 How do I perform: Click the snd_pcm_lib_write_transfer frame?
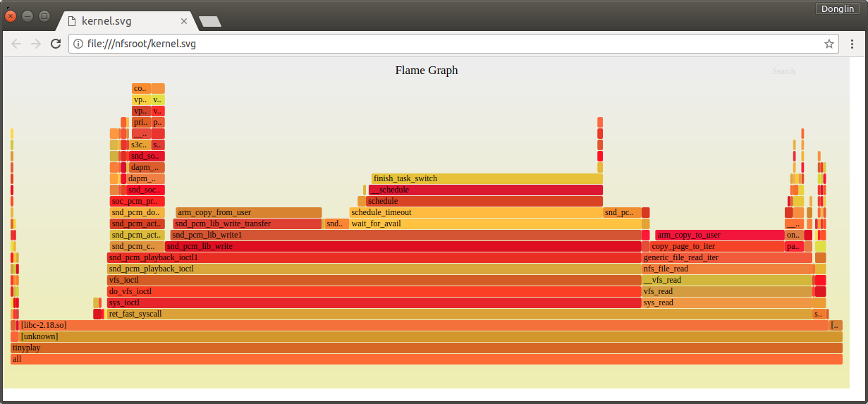coord(247,224)
